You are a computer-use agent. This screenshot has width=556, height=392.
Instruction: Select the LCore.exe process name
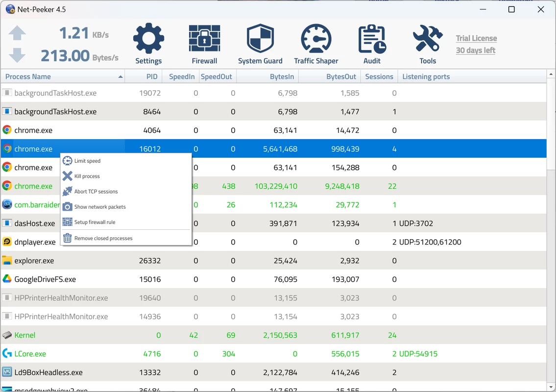coord(30,354)
